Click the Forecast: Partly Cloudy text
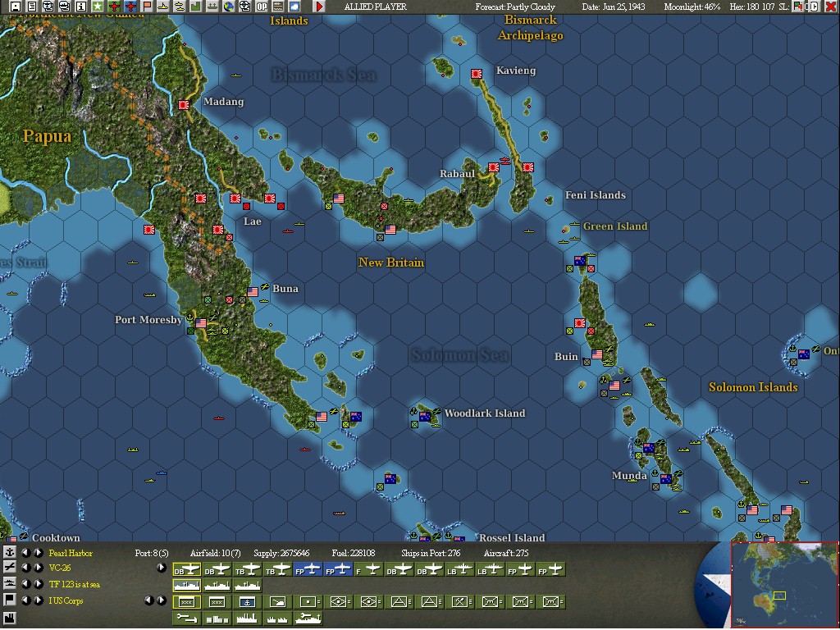Viewport: 840px width, 630px height. (x=515, y=7)
